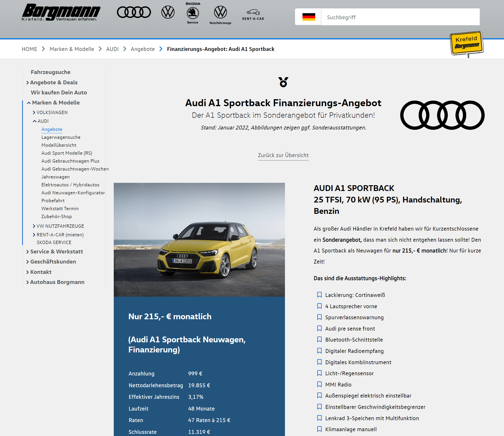Open the Volkswagen brand logo in header
504x436 pixels.
pos(168,12)
